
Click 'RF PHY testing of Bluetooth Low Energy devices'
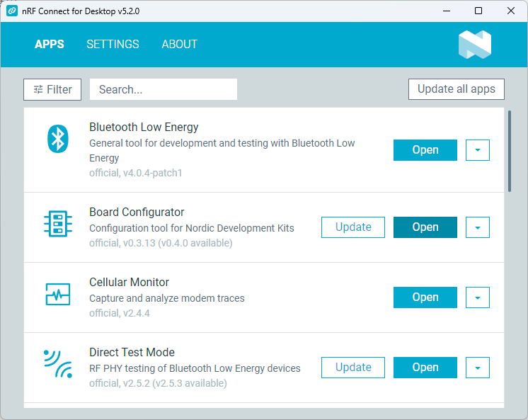tap(195, 368)
